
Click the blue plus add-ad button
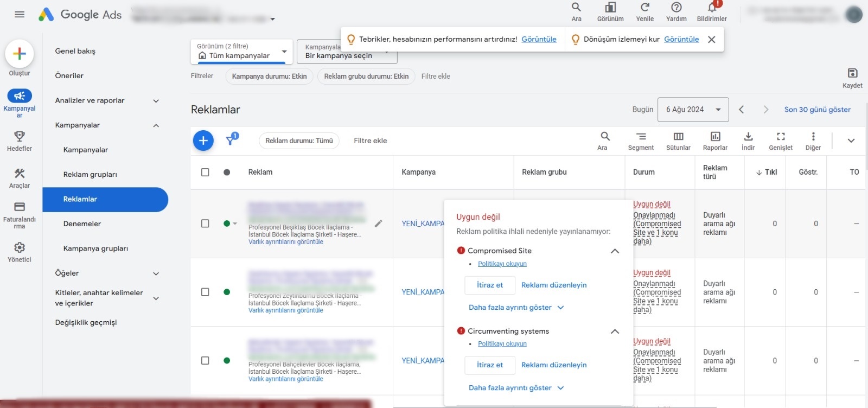coord(203,141)
